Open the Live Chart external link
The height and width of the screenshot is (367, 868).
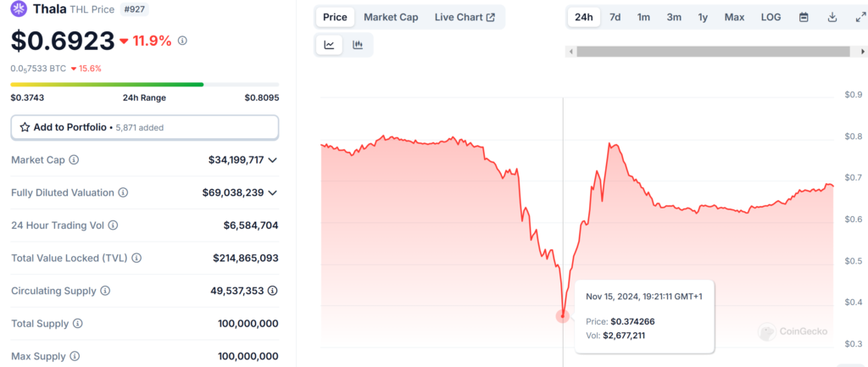[x=465, y=17]
